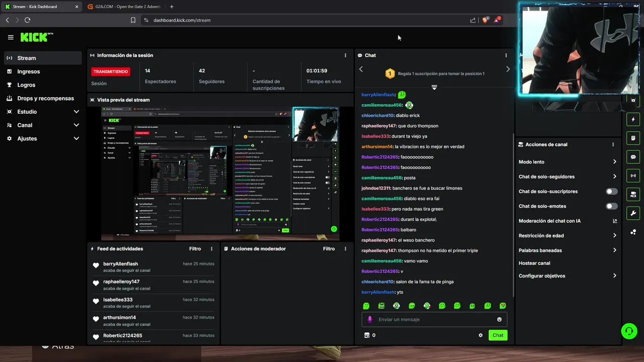The width and height of the screenshot is (644, 362).
Task: Click the raphaelleroy147 row in activity feed
Action: 153,285
